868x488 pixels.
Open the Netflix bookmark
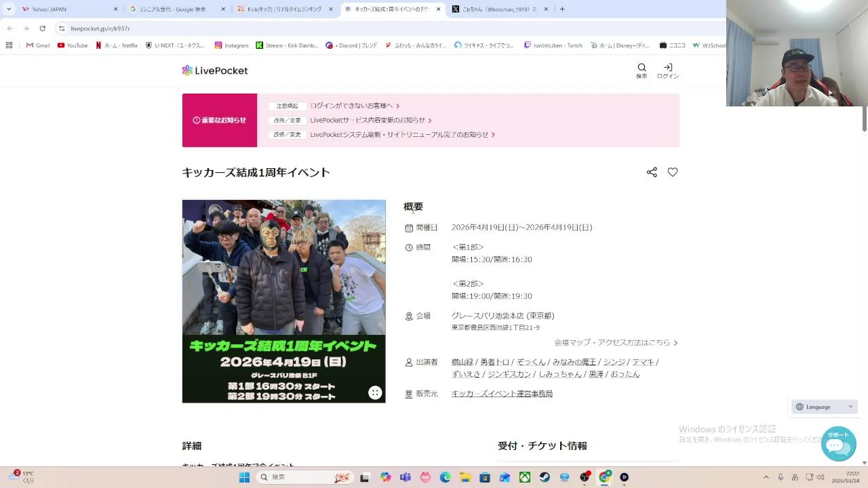click(117, 45)
